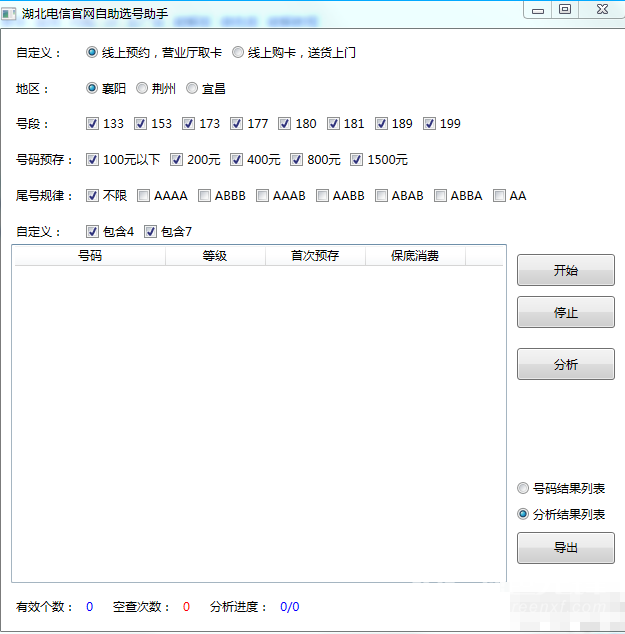The width and height of the screenshot is (625, 634).
Task: Minimize the 选号助手 window
Action: point(538,11)
